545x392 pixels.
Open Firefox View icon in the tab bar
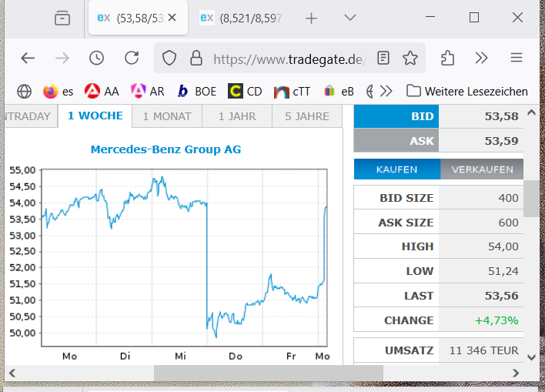click(62, 18)
